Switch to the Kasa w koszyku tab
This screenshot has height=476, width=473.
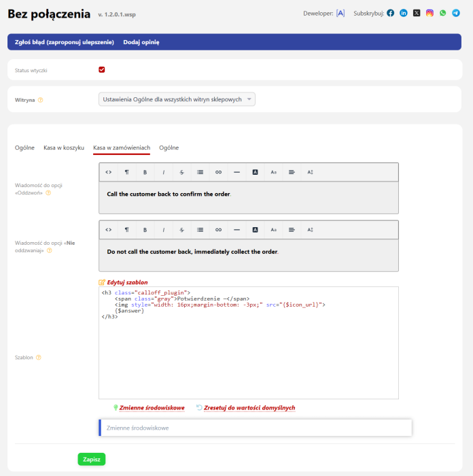[64, 148]
